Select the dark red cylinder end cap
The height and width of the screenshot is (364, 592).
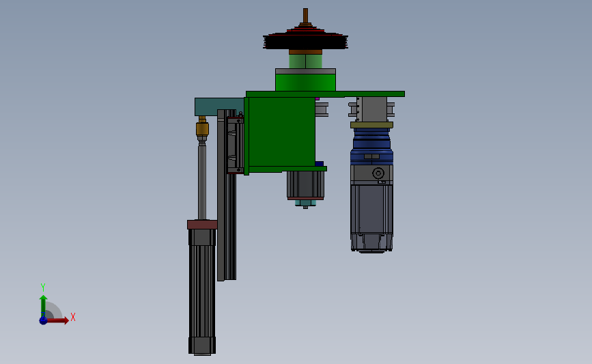click(x=202, y=225)
